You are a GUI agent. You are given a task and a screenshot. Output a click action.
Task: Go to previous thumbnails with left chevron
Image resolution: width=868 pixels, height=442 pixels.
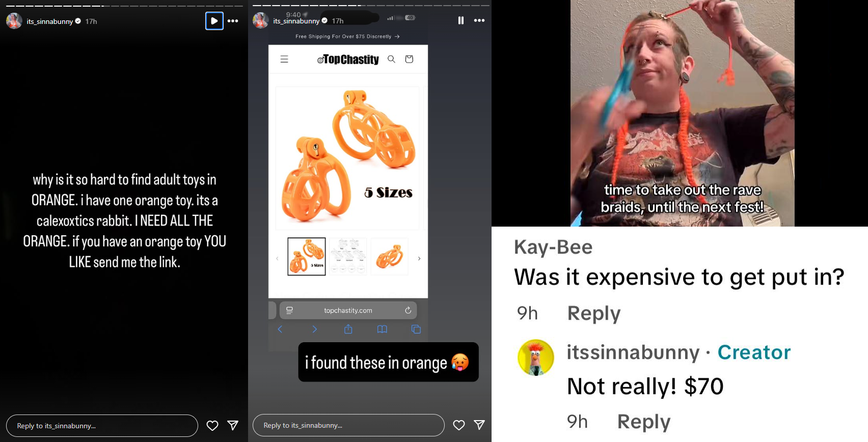tap(277, 259)
